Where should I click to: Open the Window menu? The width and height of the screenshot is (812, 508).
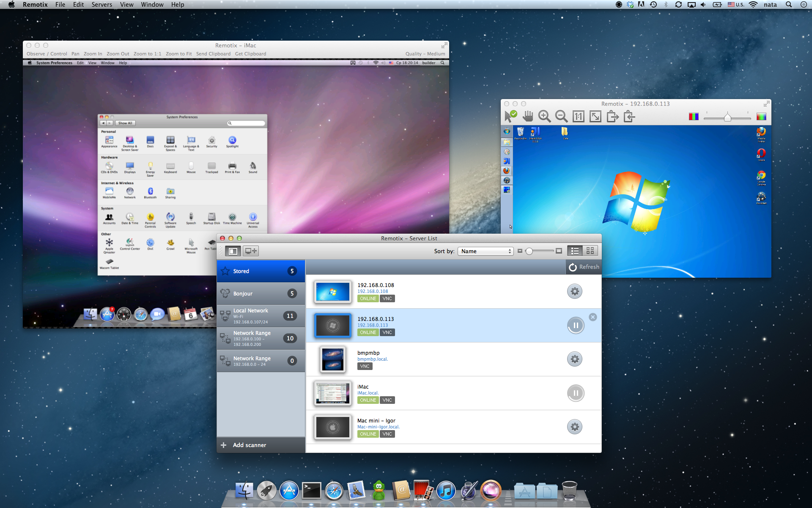pyautogui.click(x=152, y=5)
